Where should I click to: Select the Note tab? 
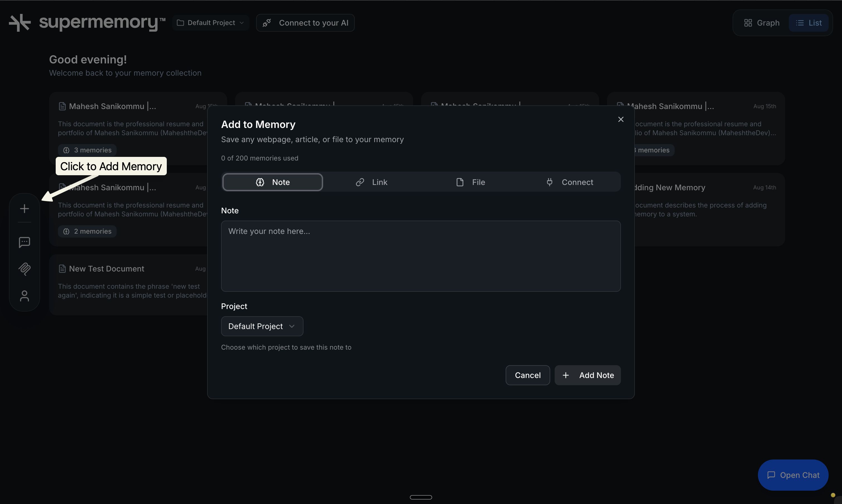(x=272, y=182)
